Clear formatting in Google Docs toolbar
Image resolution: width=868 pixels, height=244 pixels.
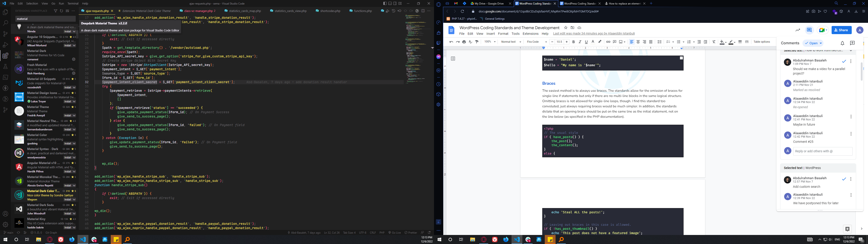click(714, 42)
